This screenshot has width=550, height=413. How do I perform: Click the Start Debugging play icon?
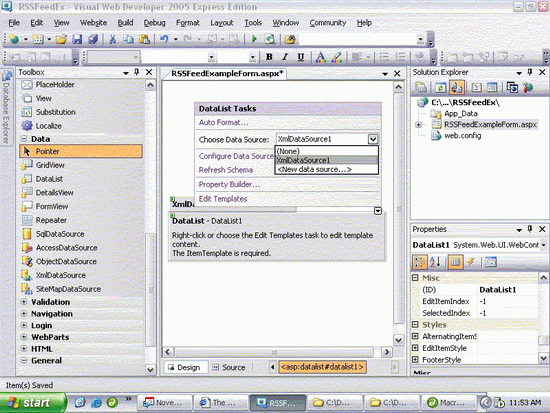tap(254, 39)
